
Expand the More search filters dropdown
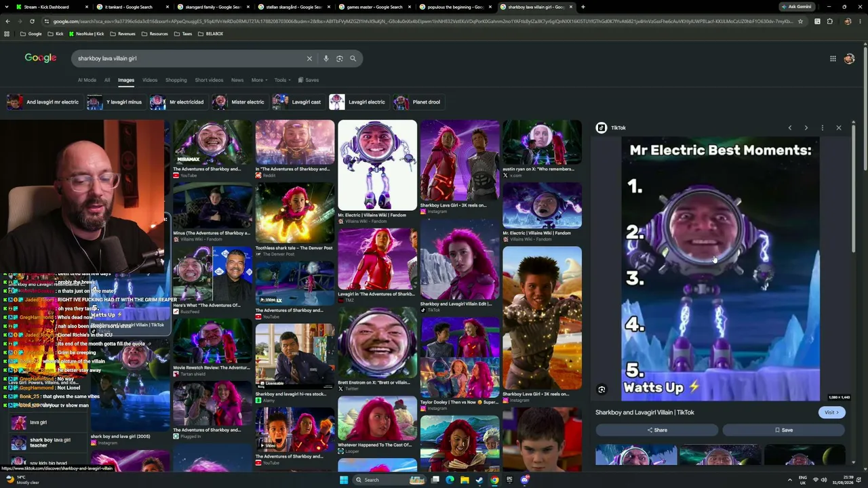(259, 80)
